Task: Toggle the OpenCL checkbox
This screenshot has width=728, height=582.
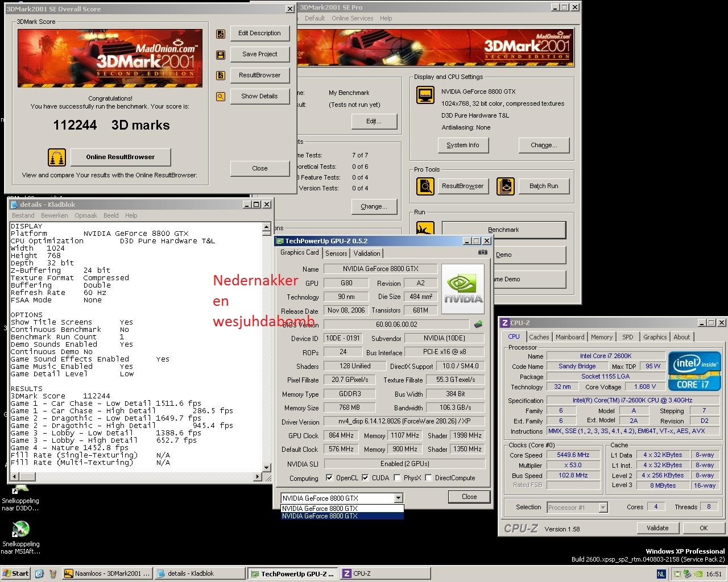Action: pyautogui.click(x=329, y=478)
